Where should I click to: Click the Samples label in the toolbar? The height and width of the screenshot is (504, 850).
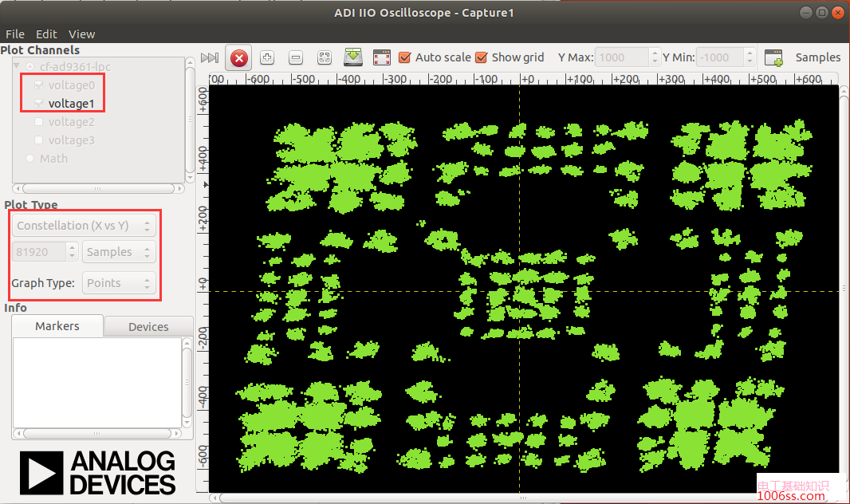tap(817, 57)
